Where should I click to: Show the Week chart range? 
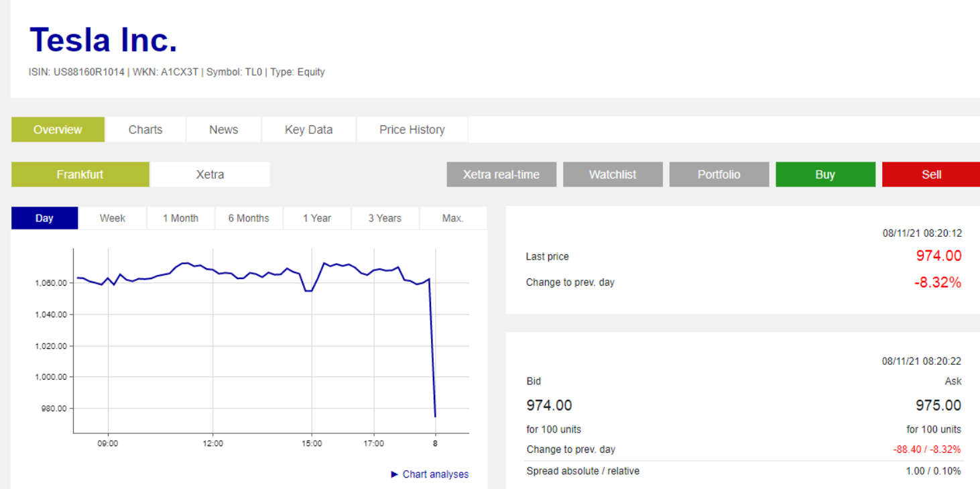pyautogui.click(x=113, y=218)
